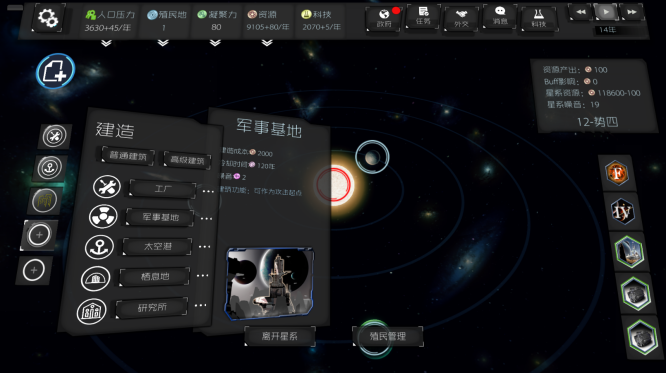Open the 外交 diplomacy panel

pos(462,19)
